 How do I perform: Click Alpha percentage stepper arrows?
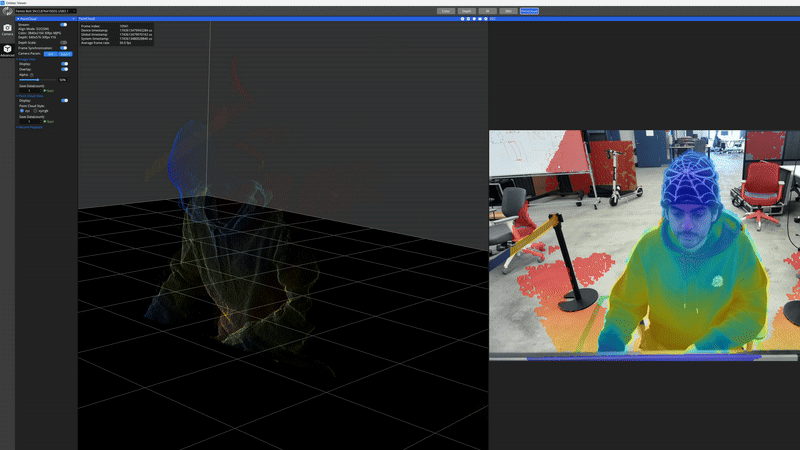pos(68,80)
